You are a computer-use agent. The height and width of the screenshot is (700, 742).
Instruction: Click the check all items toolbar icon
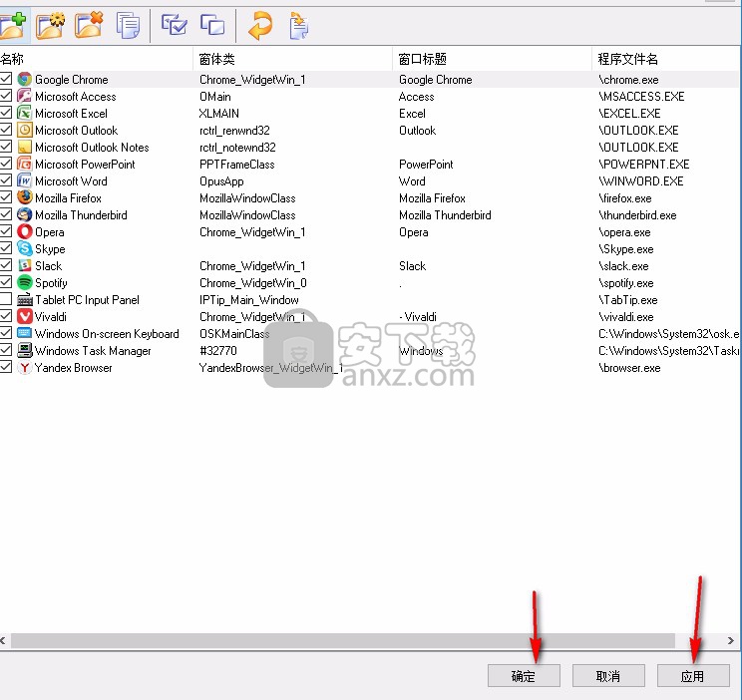[174, 25]
